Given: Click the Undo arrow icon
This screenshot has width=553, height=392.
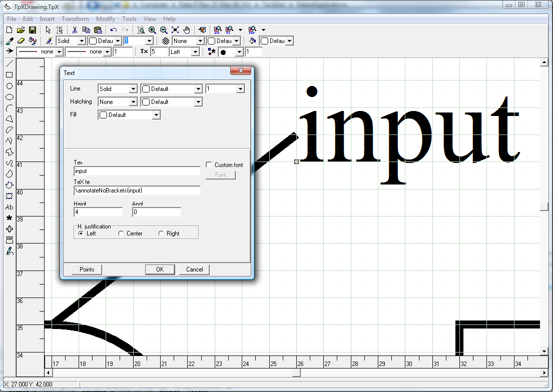Looking at the screenshot, I should 114,30.
